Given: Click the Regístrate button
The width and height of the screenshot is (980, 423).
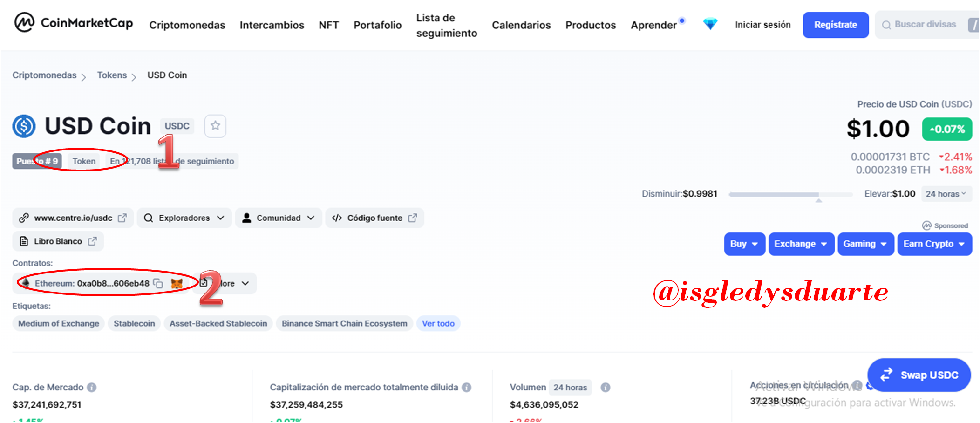Looking at the screenshot, I should [x=836, y=25].
